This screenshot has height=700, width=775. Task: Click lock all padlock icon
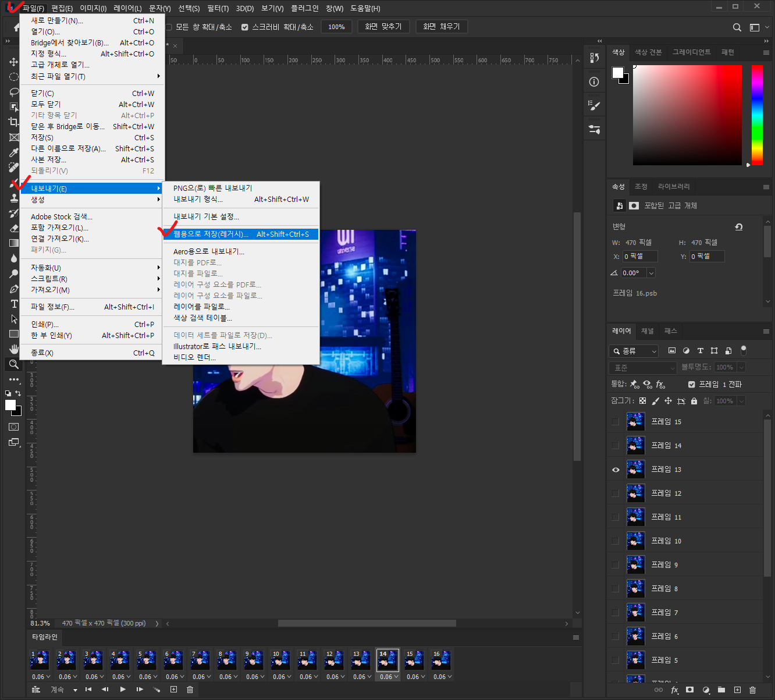(x=694, y=401)
